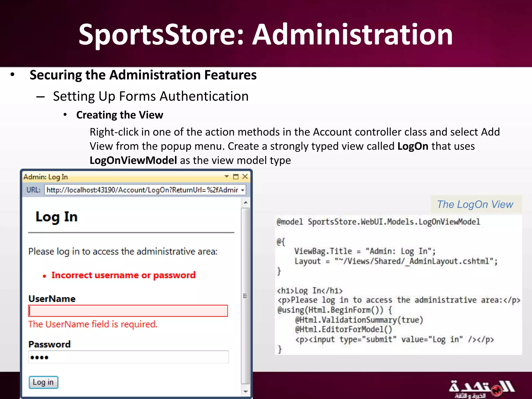The width and height of the screenshot is (532, 399).
Task: Click the '@Html.EditorForModel()' code line
Action: point(343,329)
